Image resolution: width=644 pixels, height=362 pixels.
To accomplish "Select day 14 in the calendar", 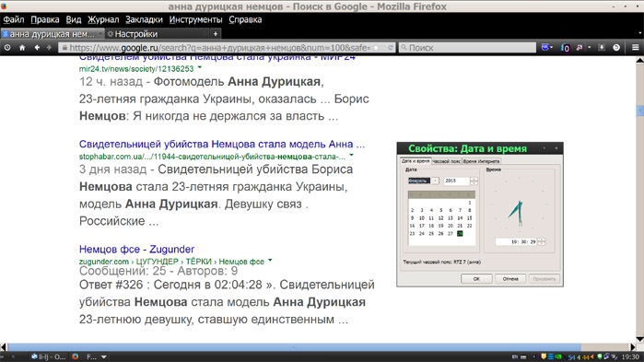I will (x=460, y=218).
